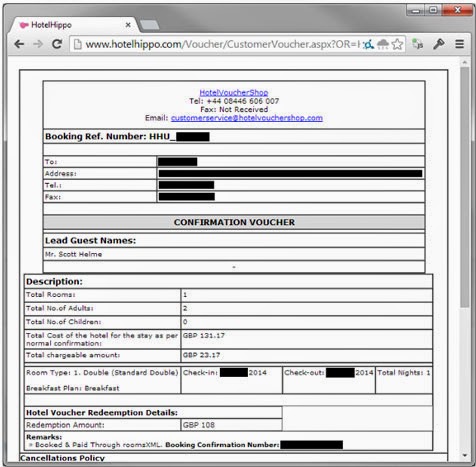Reload the page with the refresh icon
This screenshot has height=467, width=476.
point(57,44)
